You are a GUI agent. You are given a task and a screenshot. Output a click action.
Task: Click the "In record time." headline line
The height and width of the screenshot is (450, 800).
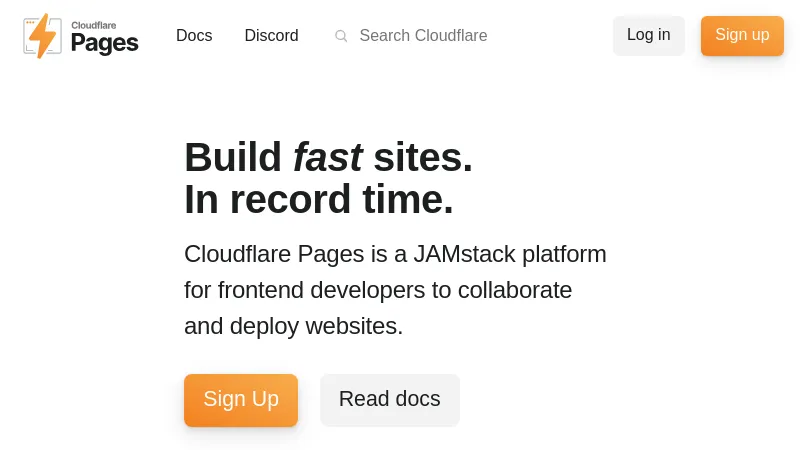(x=319, y=199)
